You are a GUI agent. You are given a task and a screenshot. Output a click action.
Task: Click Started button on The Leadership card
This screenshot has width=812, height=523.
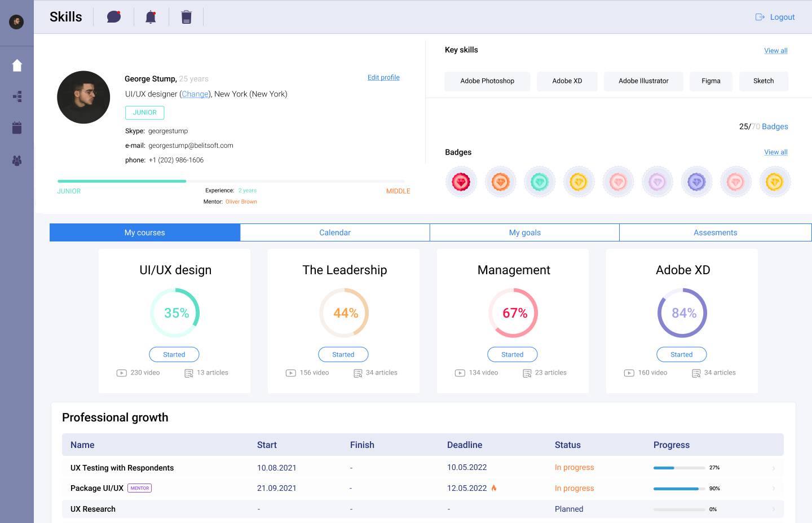coord(343,354)
